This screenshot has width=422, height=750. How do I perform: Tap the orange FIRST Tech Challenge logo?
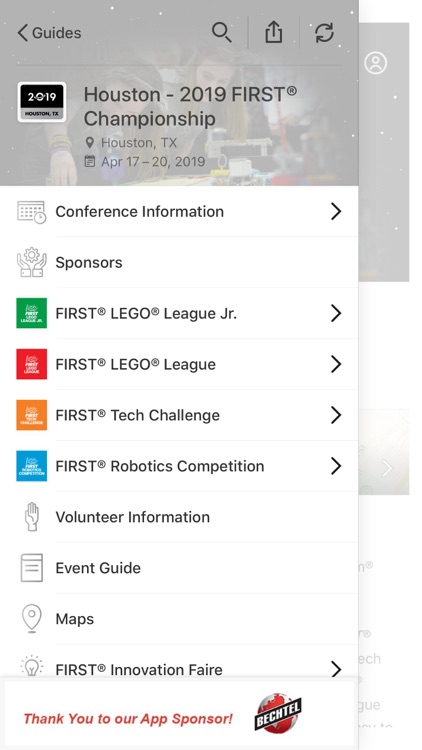[32, 415]
